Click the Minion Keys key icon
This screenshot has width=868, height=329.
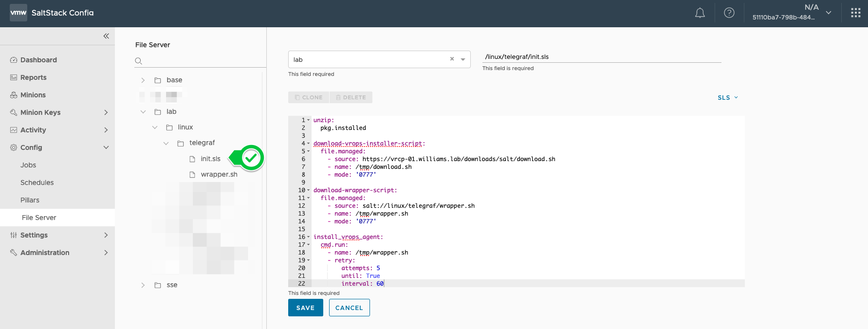[x=14, y=112]
